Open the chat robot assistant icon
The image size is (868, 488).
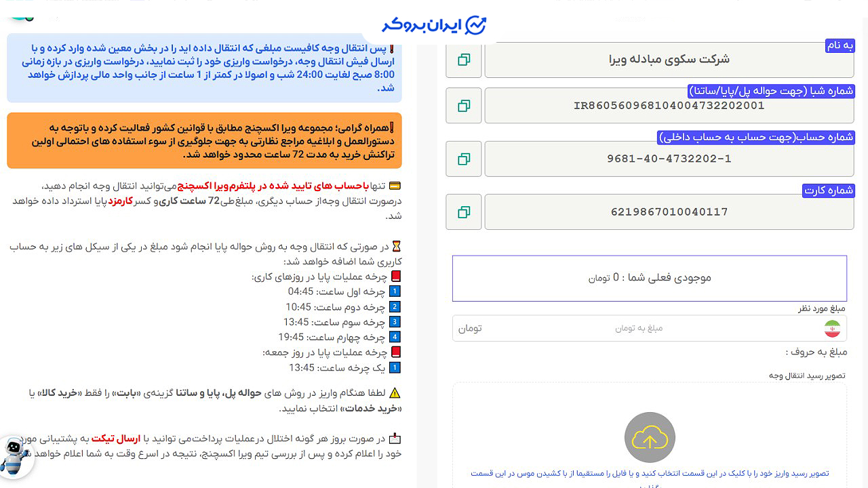point(14,456)
